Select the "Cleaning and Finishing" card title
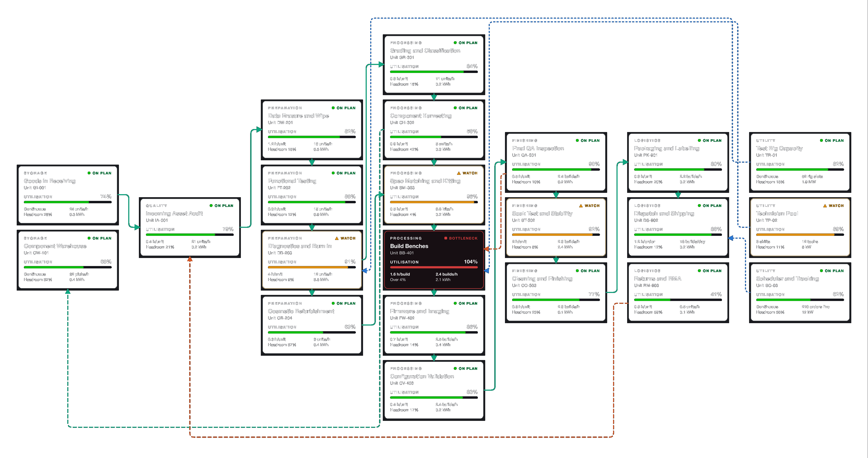868x458 pixels. 542,279
